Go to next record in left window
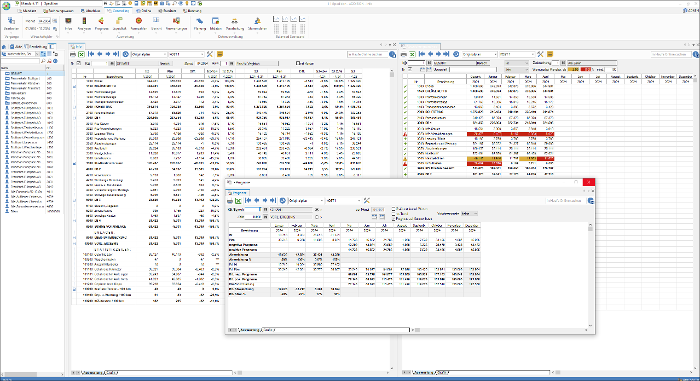 108,54
